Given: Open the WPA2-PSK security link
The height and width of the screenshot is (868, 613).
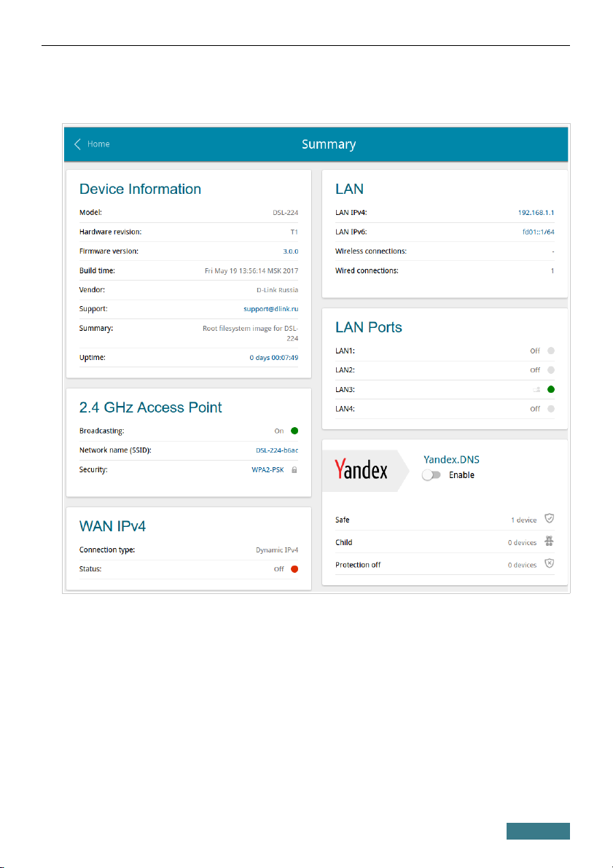Looking at the screenshot, I should click(268, 469).
